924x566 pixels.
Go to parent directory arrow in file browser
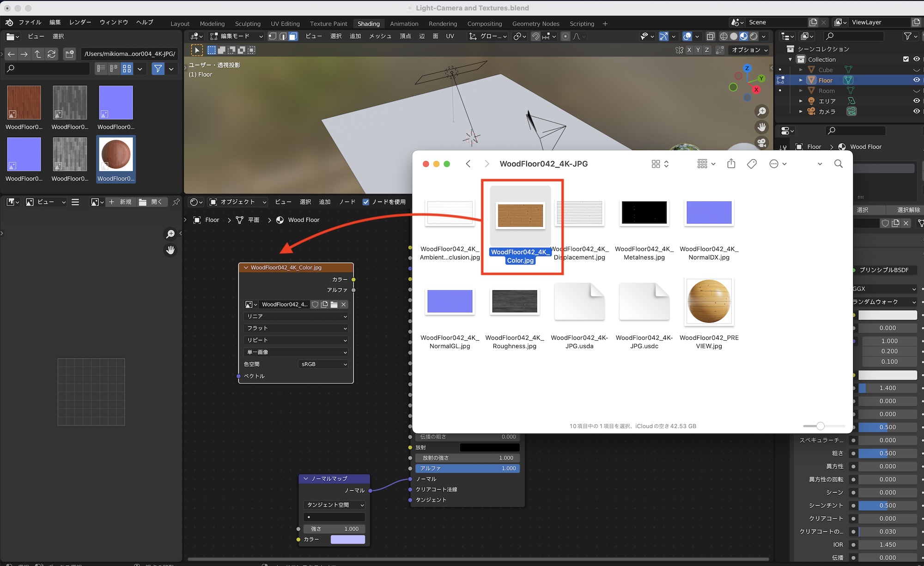coord(38,54)
